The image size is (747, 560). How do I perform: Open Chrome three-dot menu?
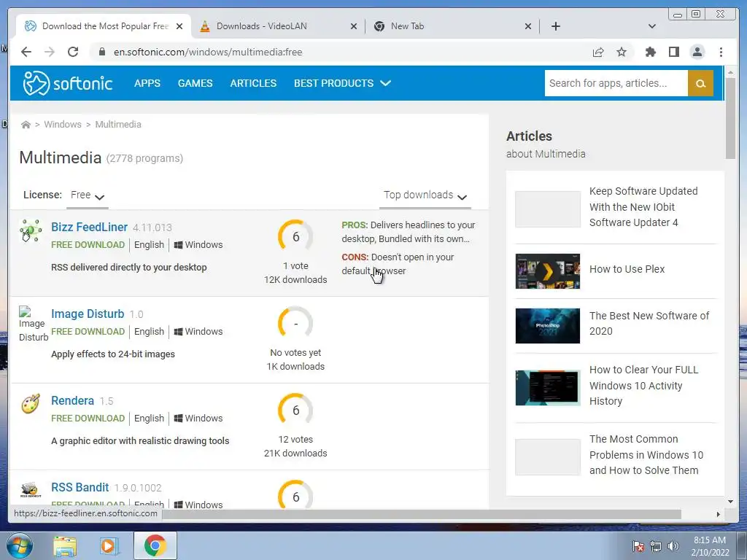721,52
